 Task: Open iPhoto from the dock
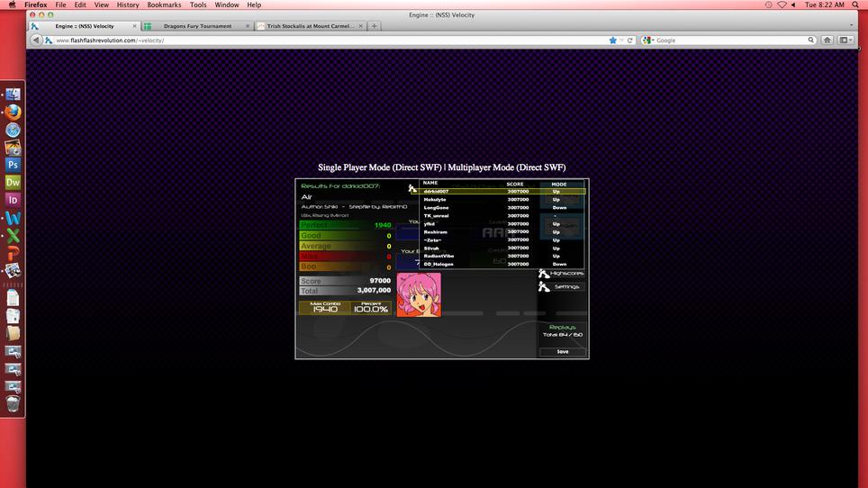[13, 147]
